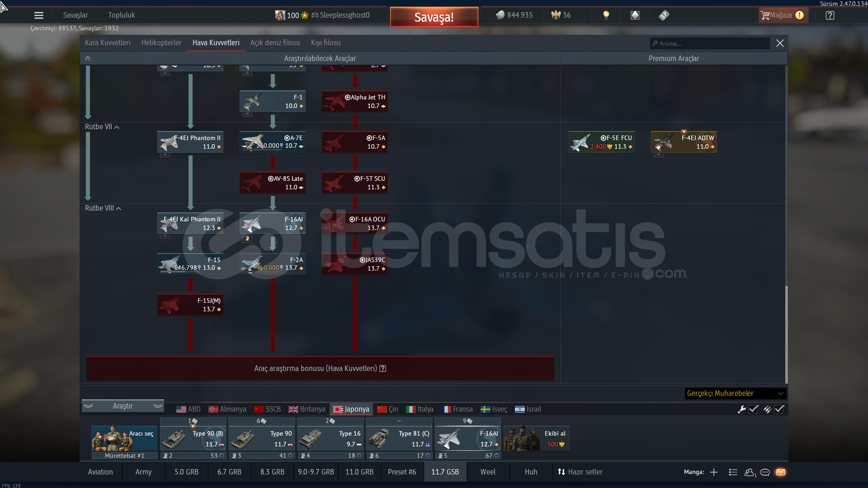Image resolution: width=868 pixels, height=488 pixels.
Task: Open the Hazır setler presets menu
Action: coord(580,472)
